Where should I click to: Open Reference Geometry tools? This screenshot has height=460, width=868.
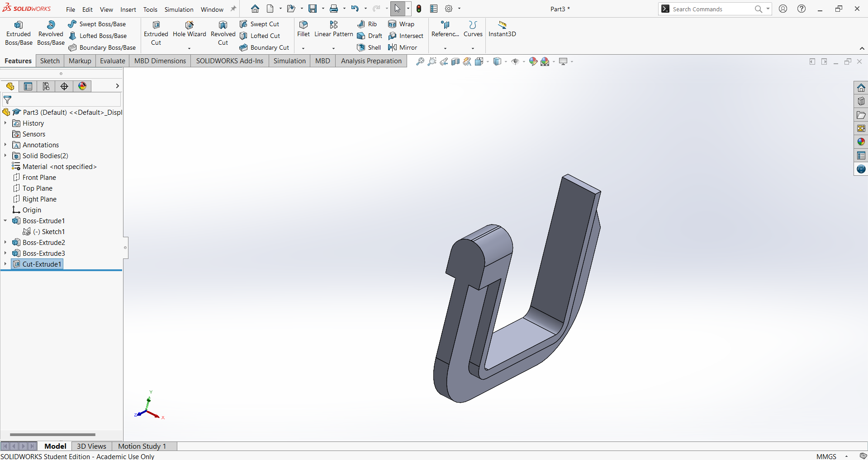pyautogui.click(x=445, y=30)
